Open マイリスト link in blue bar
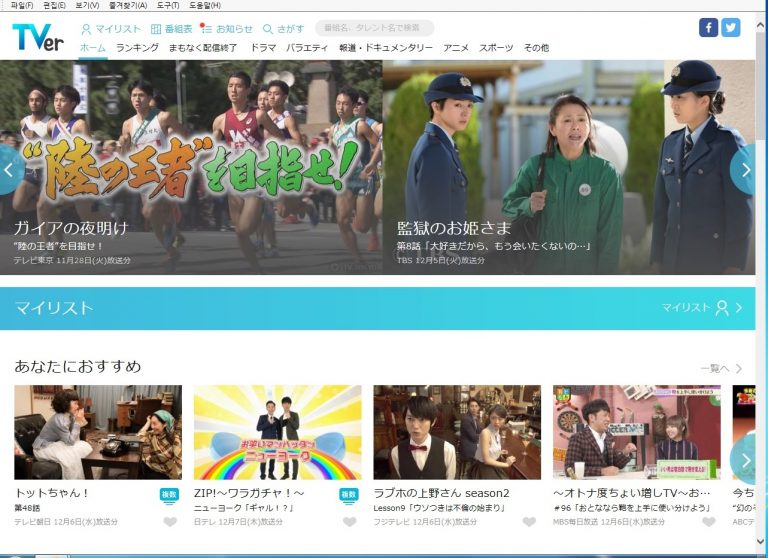This screenshot has height=558, width=768. tap(702, 308)
